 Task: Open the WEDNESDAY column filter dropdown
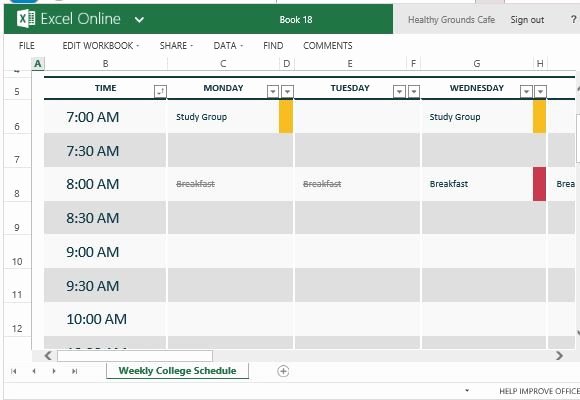[x=526, y=91]
